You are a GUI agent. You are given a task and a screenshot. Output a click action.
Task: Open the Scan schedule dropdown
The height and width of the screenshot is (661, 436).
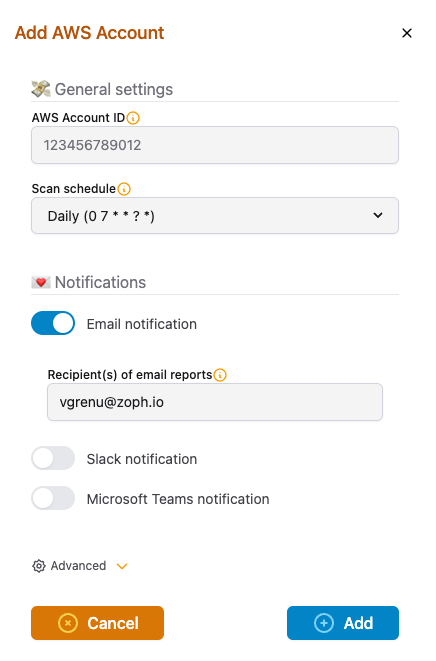click(x=215, y=216)
